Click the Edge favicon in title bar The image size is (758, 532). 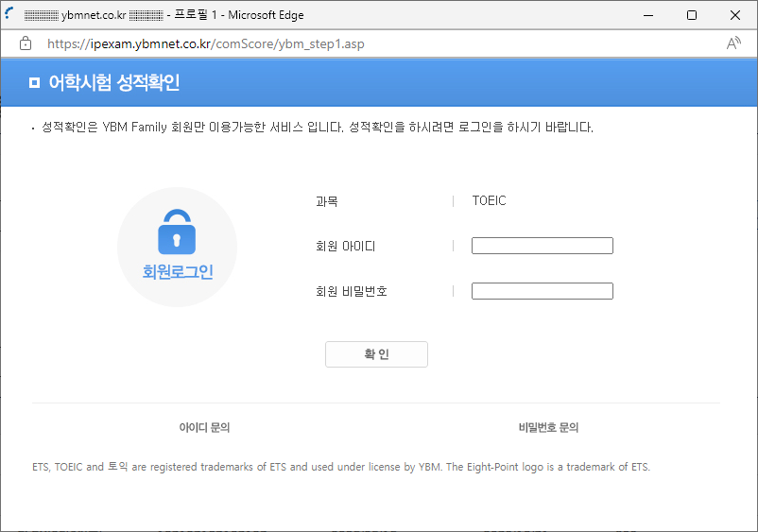(9, 13)
